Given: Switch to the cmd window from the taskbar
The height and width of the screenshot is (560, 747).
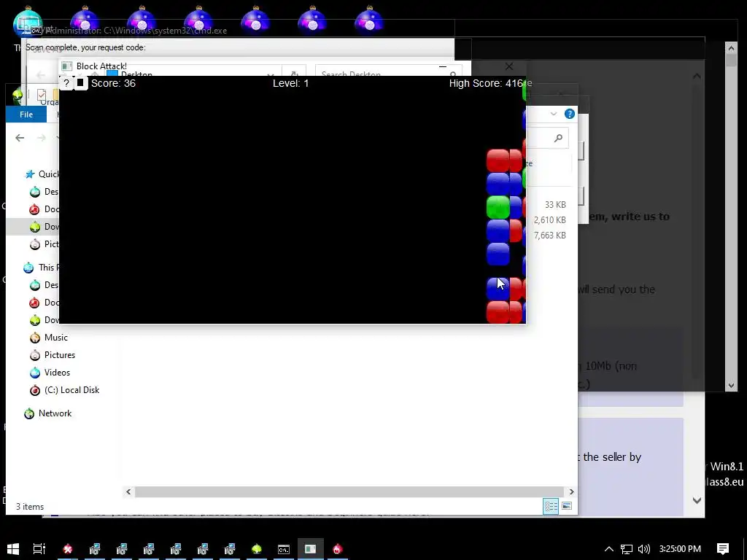Looking at the screenshot, I should (284, 549).
